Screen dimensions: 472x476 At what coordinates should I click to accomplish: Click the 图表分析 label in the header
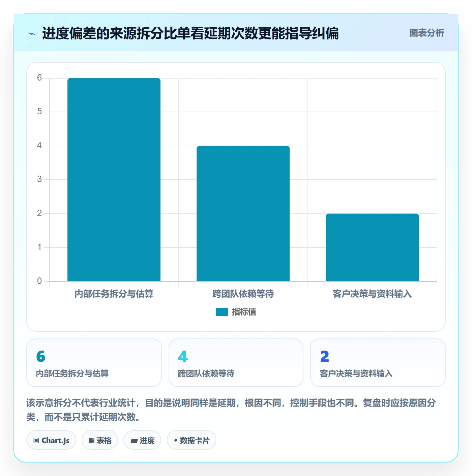coord(426,33)
